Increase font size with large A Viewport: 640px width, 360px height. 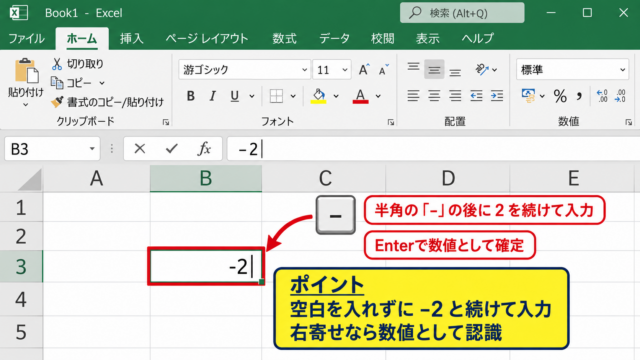(x=364, y=70)
